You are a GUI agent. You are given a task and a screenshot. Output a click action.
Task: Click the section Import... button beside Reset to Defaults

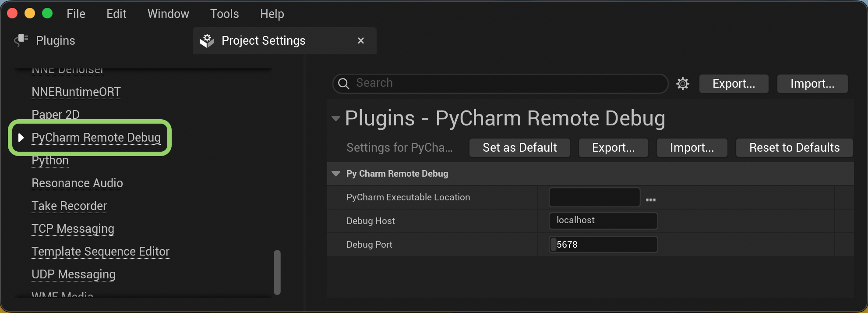point(692,148)
